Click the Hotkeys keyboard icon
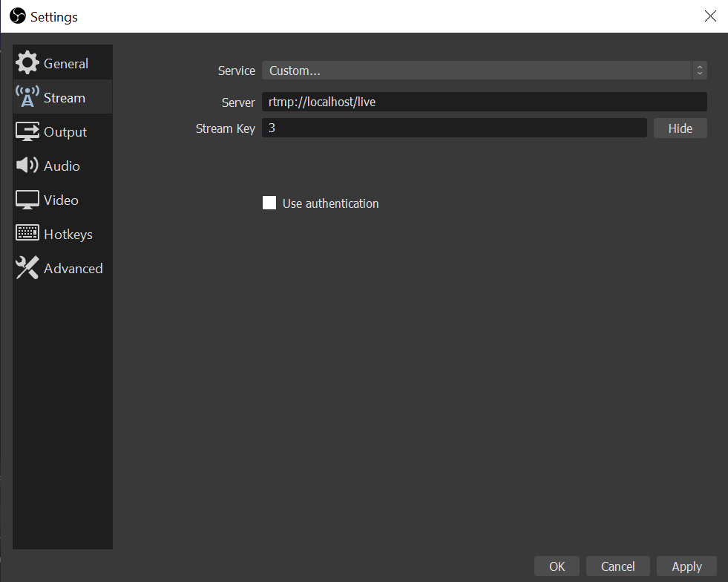The width and height of the screenshot is (728, 582). click(x=27, y=232)
